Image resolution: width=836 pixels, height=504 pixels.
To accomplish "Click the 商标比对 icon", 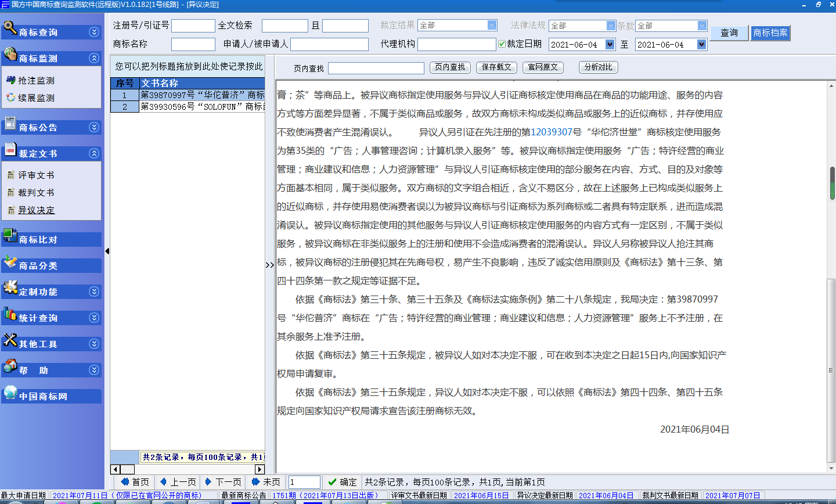I will tap(10, 235).
